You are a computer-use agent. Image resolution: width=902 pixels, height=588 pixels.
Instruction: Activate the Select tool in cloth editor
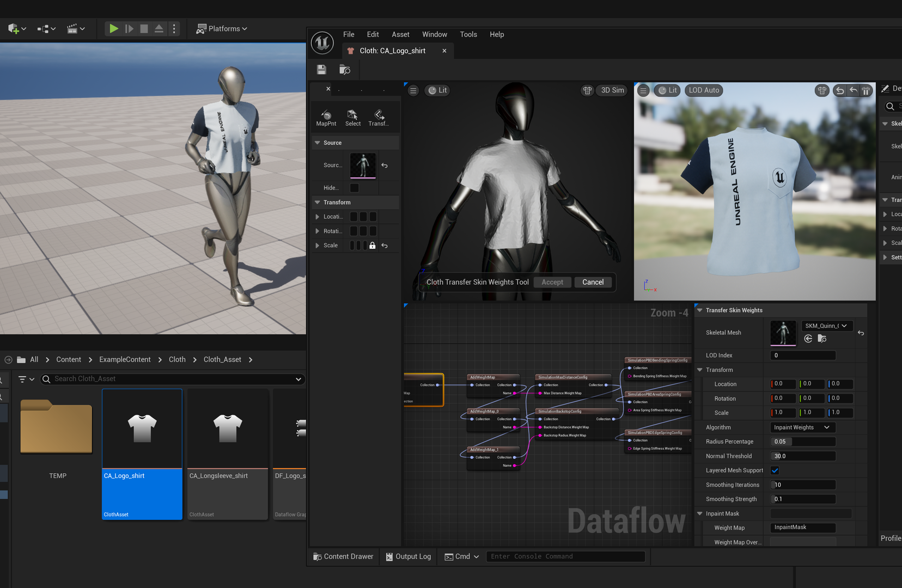[x=352, y=117]
